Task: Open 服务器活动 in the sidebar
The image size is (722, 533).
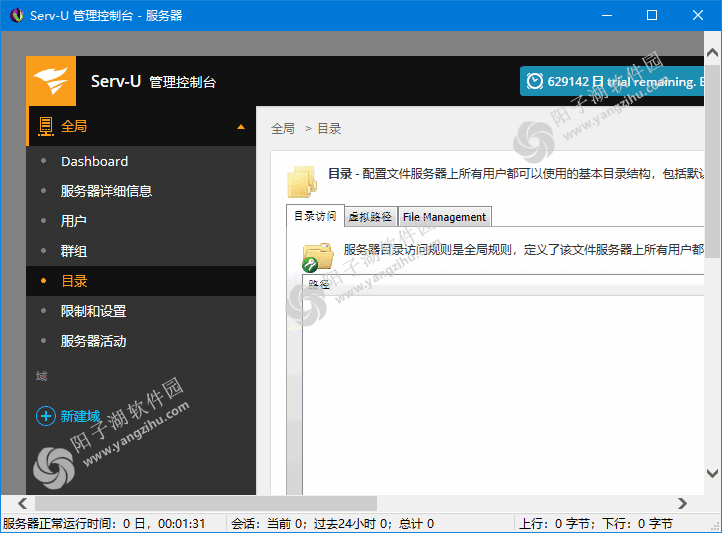Action: pos(93,341)
